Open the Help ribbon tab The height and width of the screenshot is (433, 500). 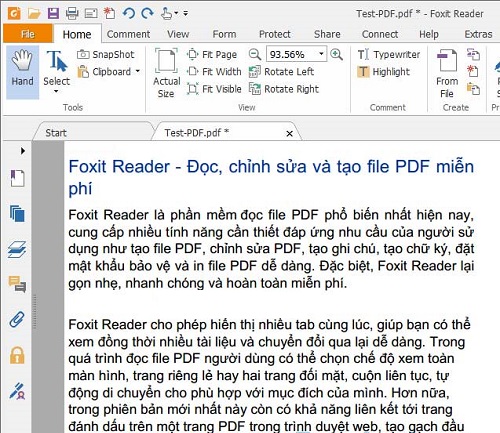(429, 34)
